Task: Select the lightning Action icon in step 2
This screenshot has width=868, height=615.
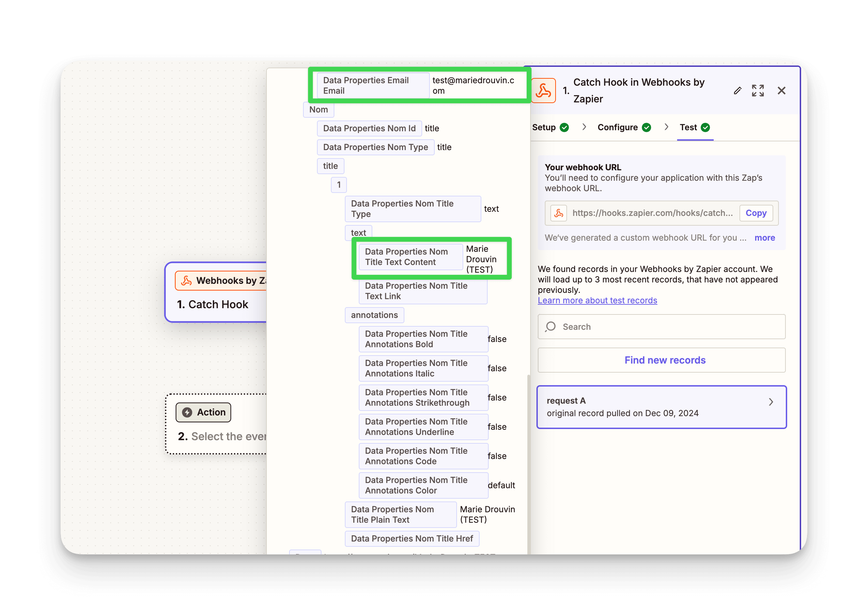Action: (x=187, y=412)
